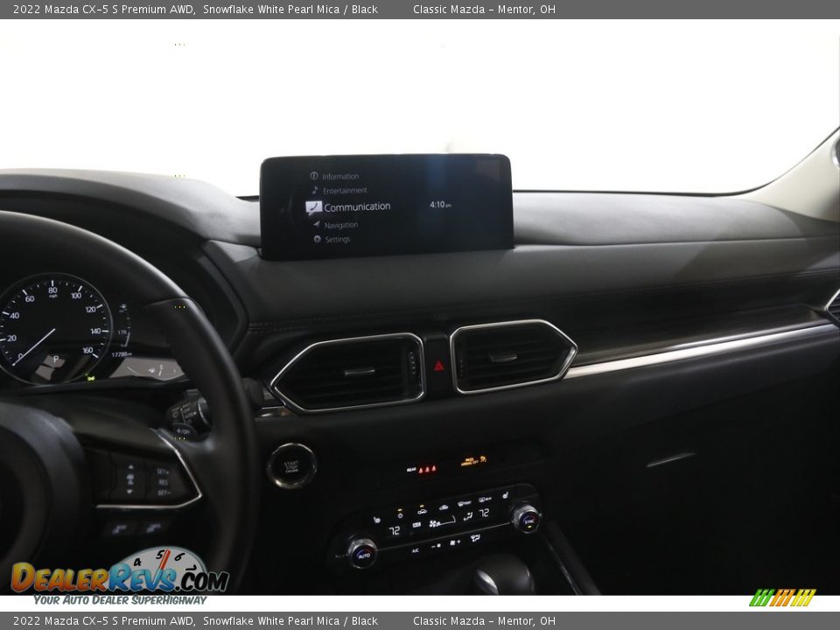Toggle the A/C button
The image size is (840, 630).
point(415,549)
